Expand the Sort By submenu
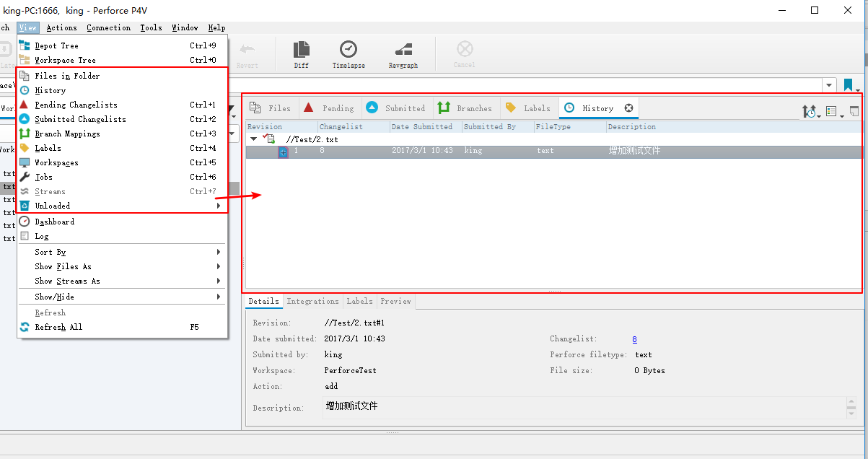Screen dimensions: 868x459 [x=51, y=252]
